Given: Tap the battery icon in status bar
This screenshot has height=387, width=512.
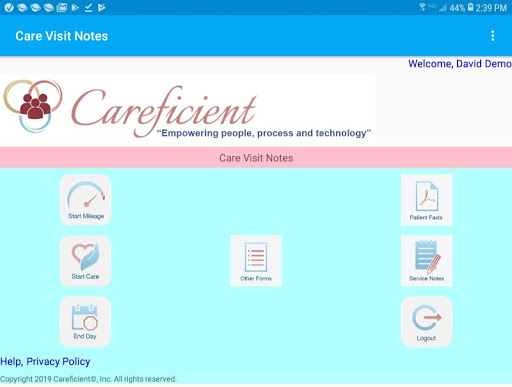Looking at the screenshot, I should click(470, 7).
